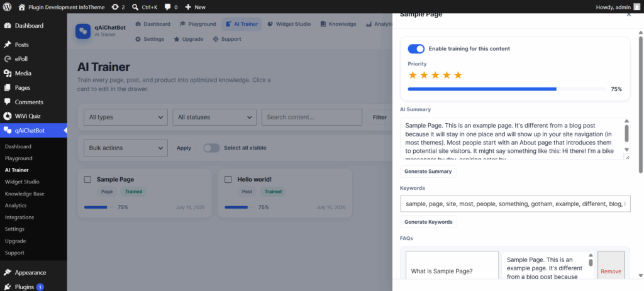
Task: Open Widget Studio in sidebar submenu
Action: pyautogui.click(x=22, y=182)
